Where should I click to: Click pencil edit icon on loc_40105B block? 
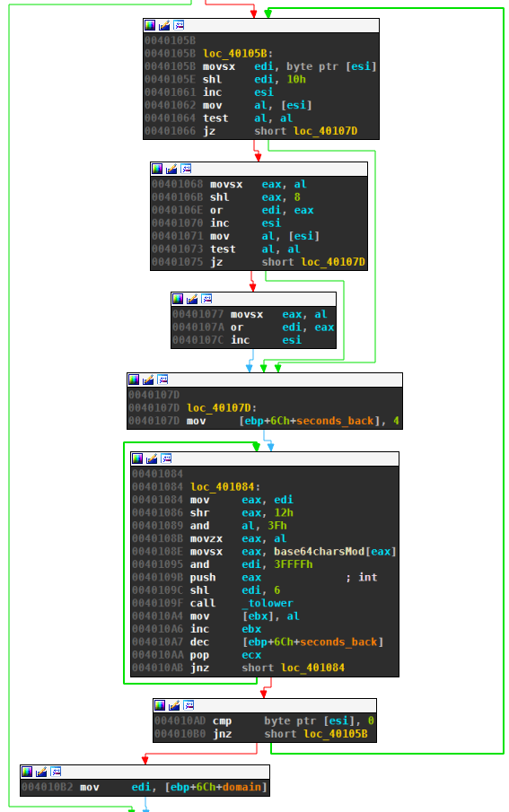(x=164, y=25)
